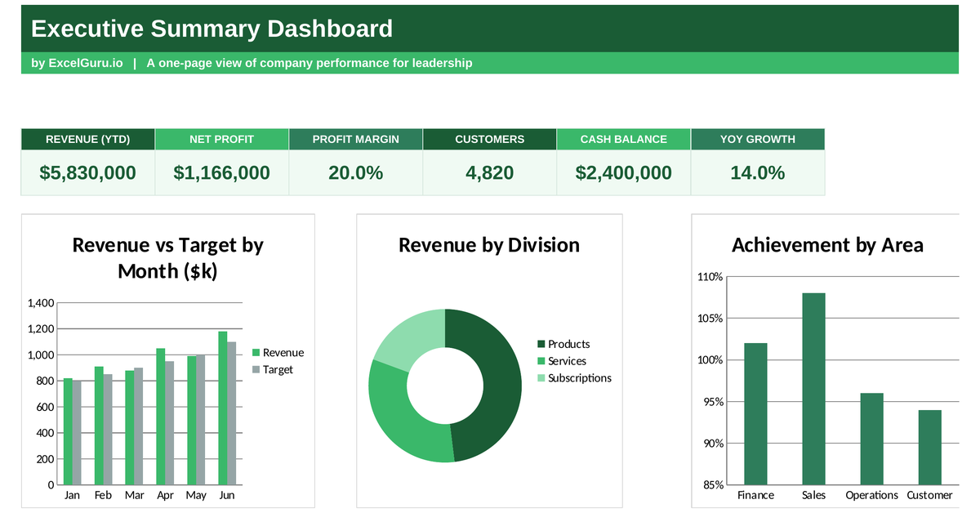Click the 1,400 y-axis label

41,303
